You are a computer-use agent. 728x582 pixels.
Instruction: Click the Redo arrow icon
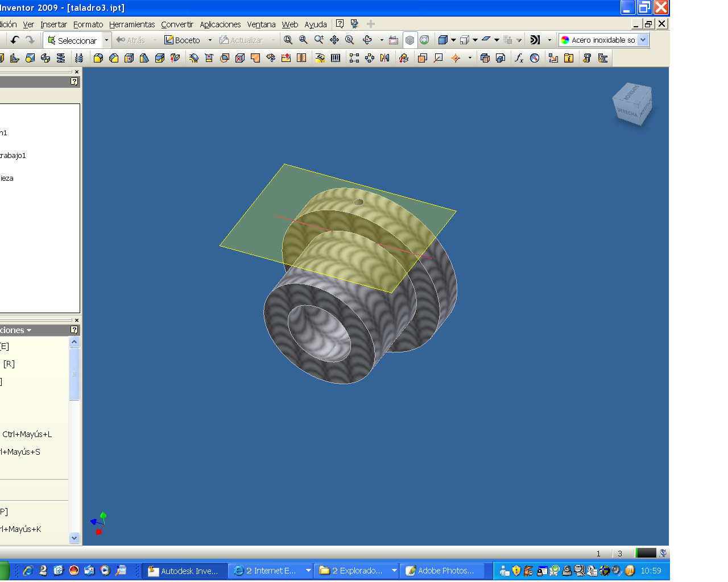pos(30,40)
